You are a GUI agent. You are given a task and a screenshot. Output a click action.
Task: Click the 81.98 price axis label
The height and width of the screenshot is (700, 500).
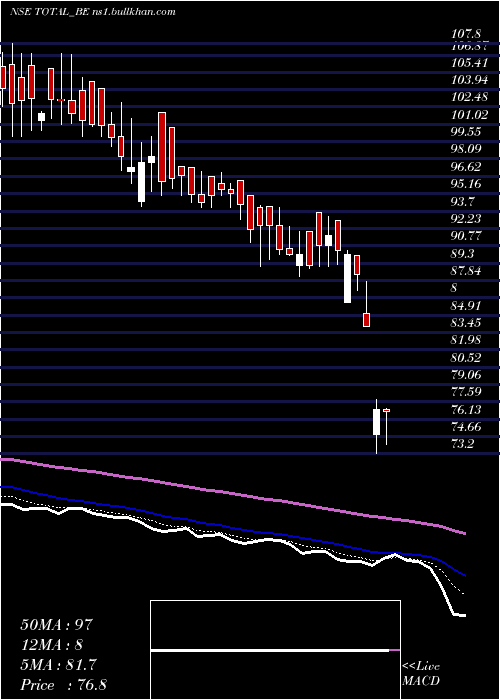(466, 340)
